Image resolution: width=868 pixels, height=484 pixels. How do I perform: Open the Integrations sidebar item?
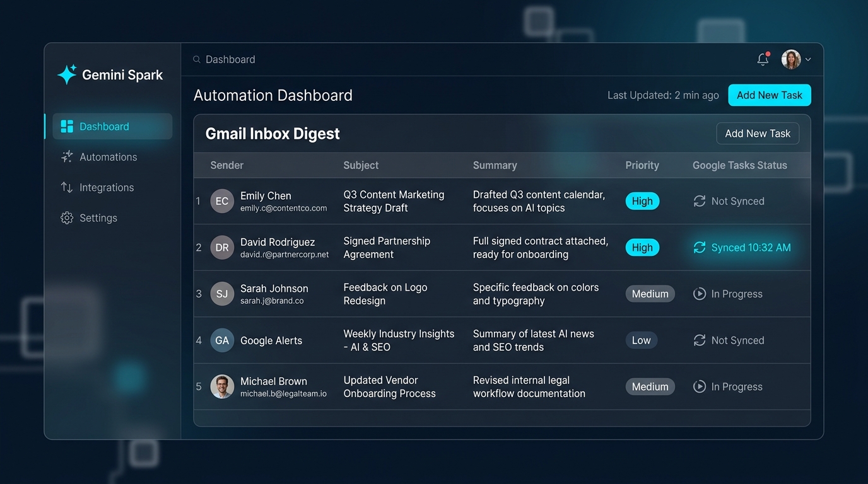coord(112,187)
